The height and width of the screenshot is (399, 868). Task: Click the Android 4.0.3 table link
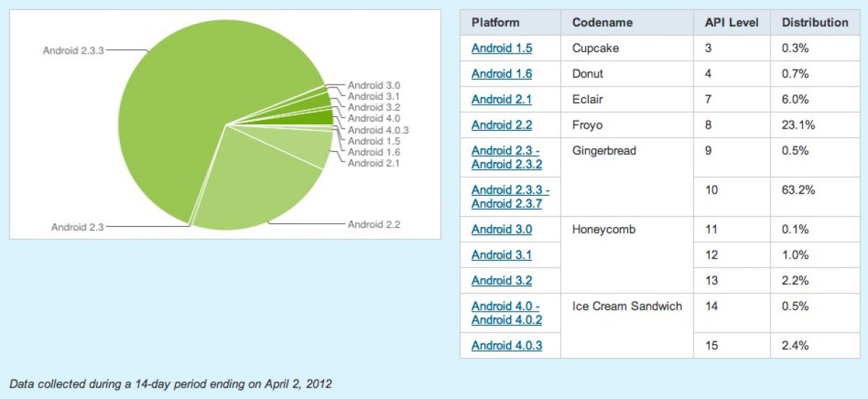coord(506,346)
